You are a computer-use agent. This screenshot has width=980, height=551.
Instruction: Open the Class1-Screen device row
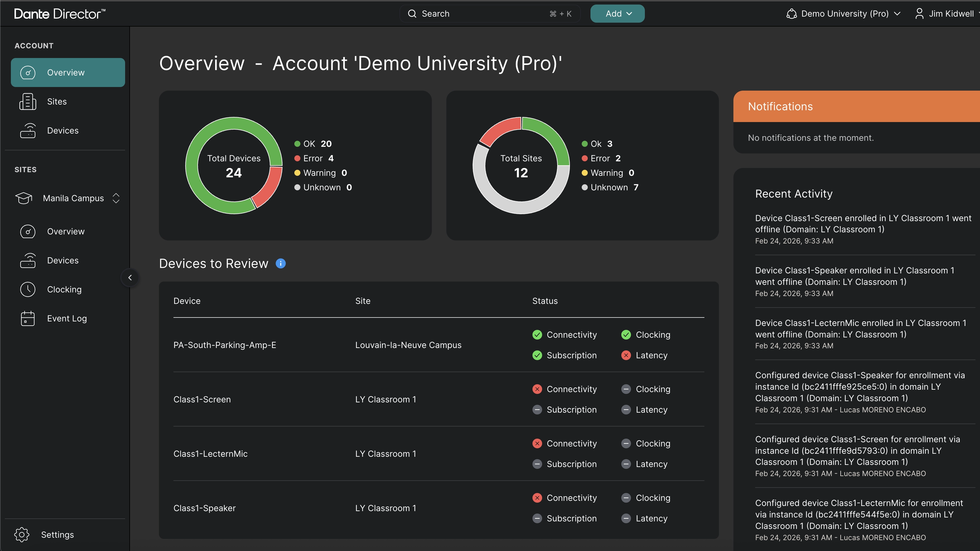[202, 399]
